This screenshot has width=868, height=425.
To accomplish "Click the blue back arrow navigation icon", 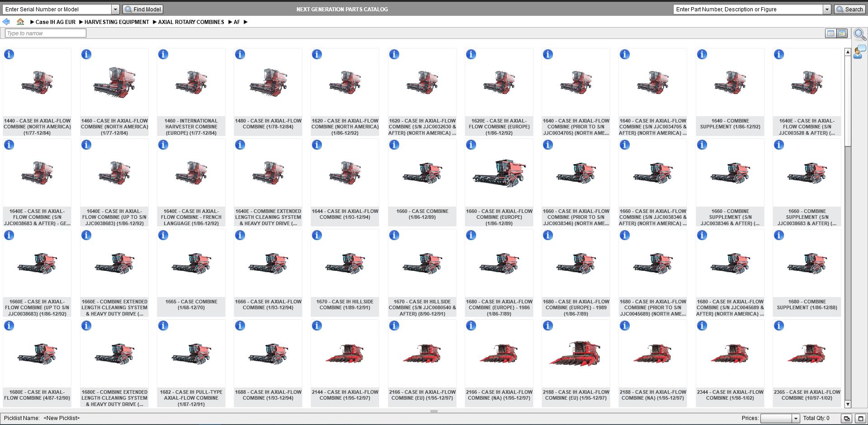I will pyautogui.click(x=6, y=21).
